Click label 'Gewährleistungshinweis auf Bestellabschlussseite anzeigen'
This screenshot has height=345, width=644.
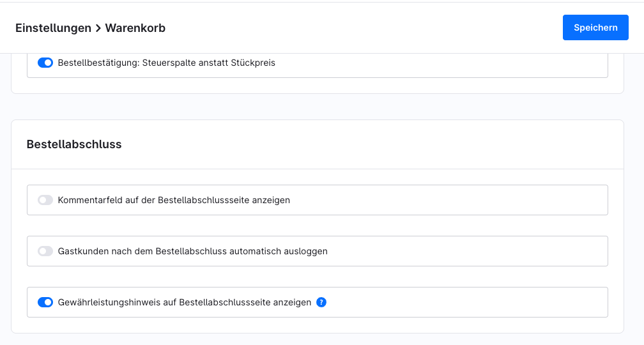185,302
